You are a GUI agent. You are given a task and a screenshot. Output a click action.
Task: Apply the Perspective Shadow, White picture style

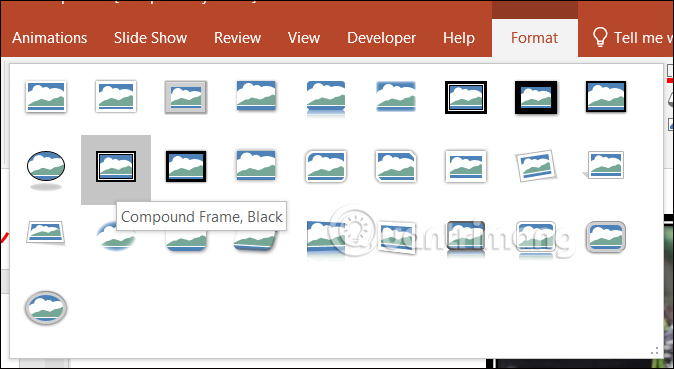[x=604, y=165]
